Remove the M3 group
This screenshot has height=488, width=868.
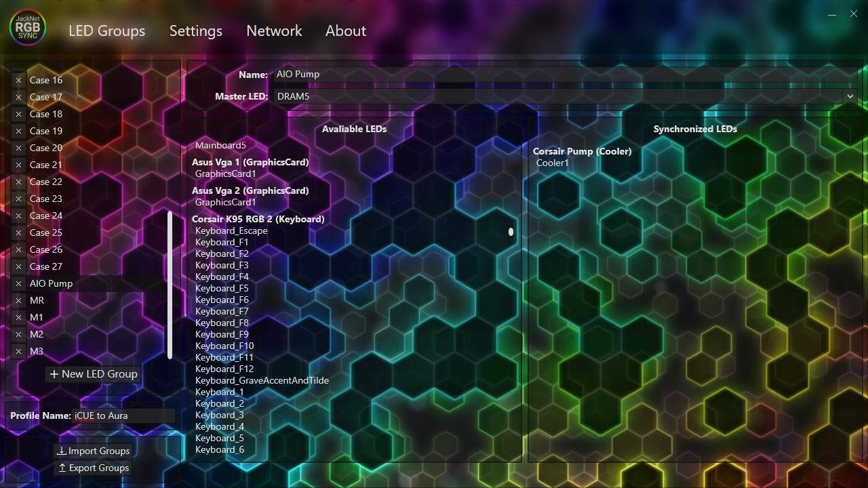click(18, 351)
